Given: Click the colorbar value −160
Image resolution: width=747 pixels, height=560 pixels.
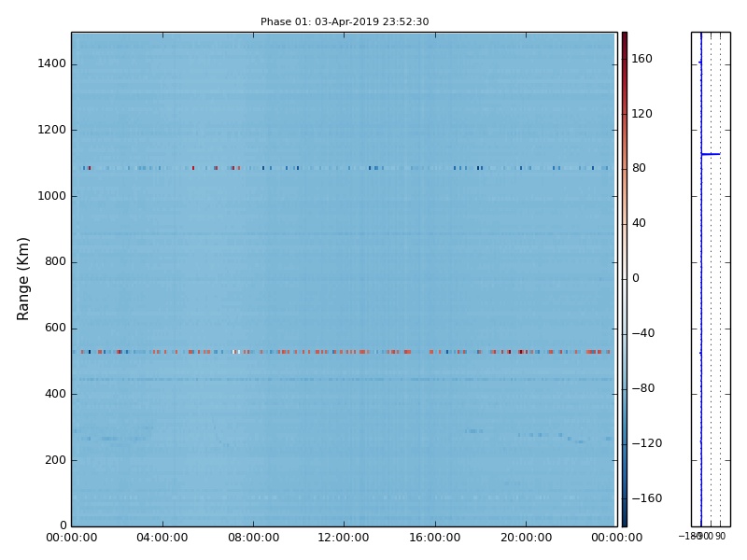Looking at the screenshot, I should [x=646, y=498].
